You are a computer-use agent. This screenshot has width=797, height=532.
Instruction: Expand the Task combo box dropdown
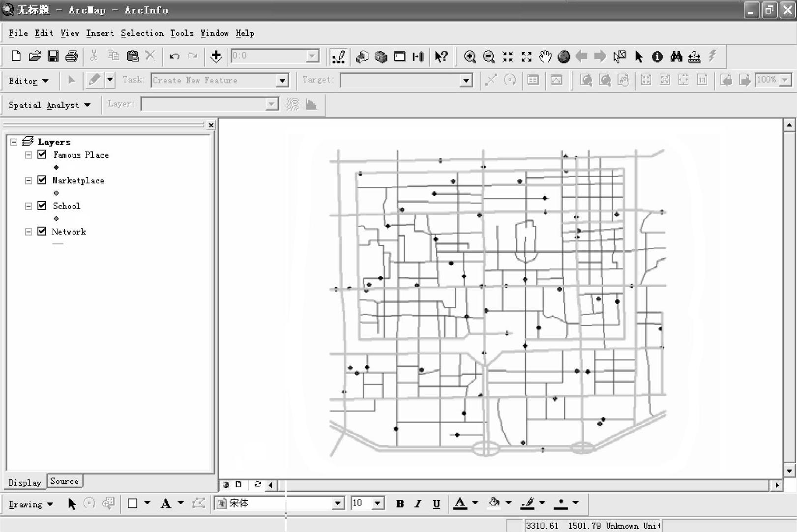click(x=282, y=80)
